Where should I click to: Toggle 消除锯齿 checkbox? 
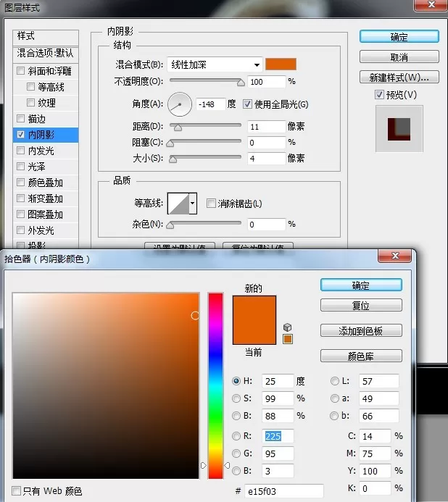click(x=211, y=204)
